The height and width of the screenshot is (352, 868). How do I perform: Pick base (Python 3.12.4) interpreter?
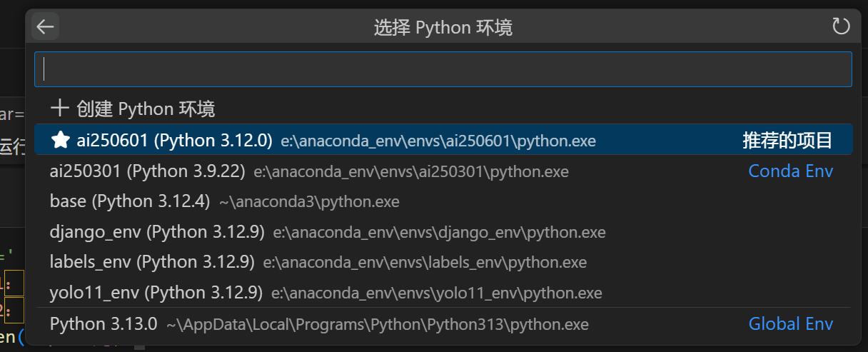(x=443, y=201)
